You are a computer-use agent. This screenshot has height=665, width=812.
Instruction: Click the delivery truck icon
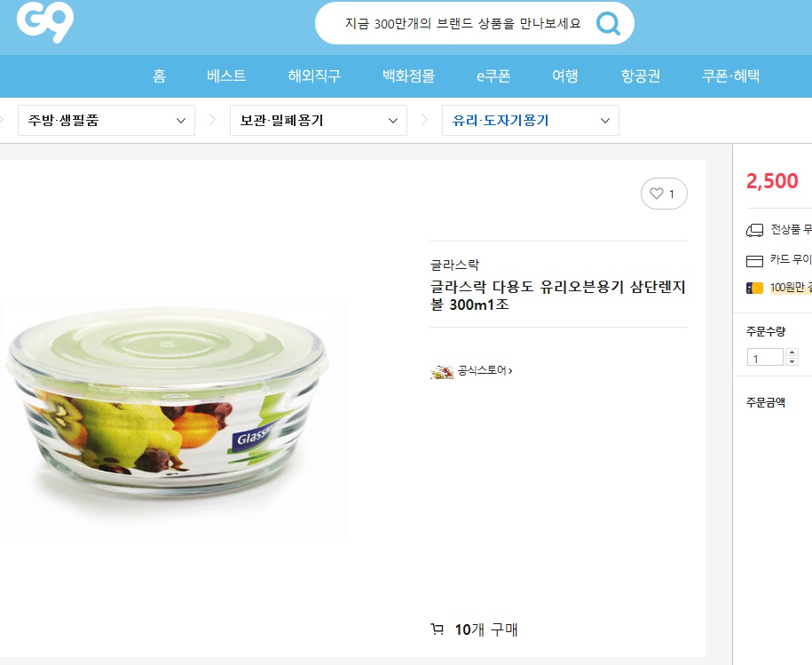click(754, 230)
